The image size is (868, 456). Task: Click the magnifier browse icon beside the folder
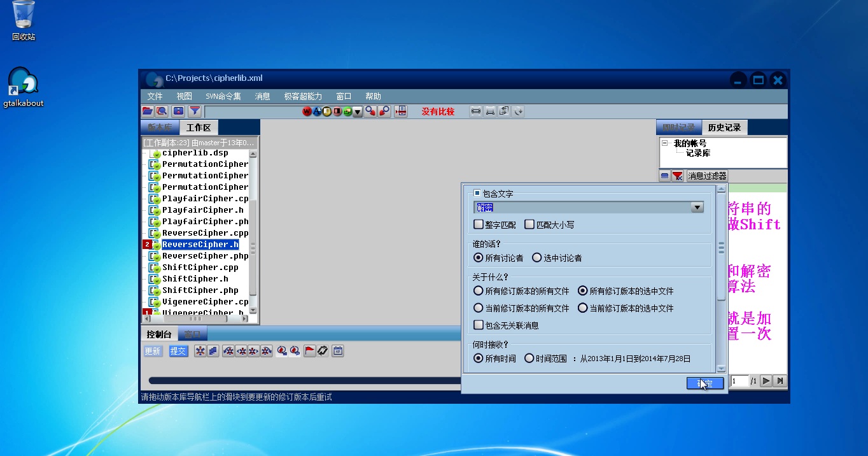click(162, 111)
